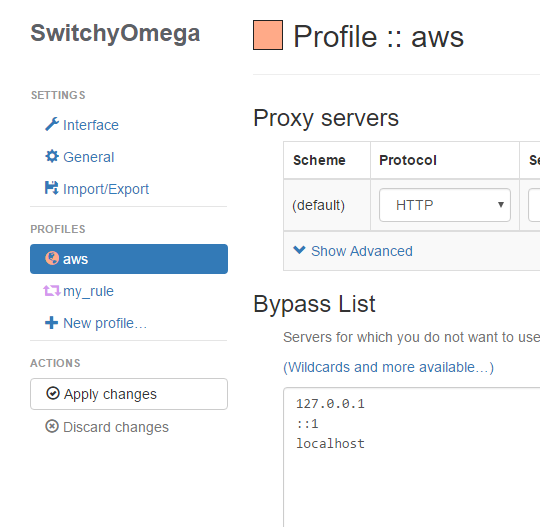Click the plus icon for New profile
540x527 pixels.
pos(52,323)
